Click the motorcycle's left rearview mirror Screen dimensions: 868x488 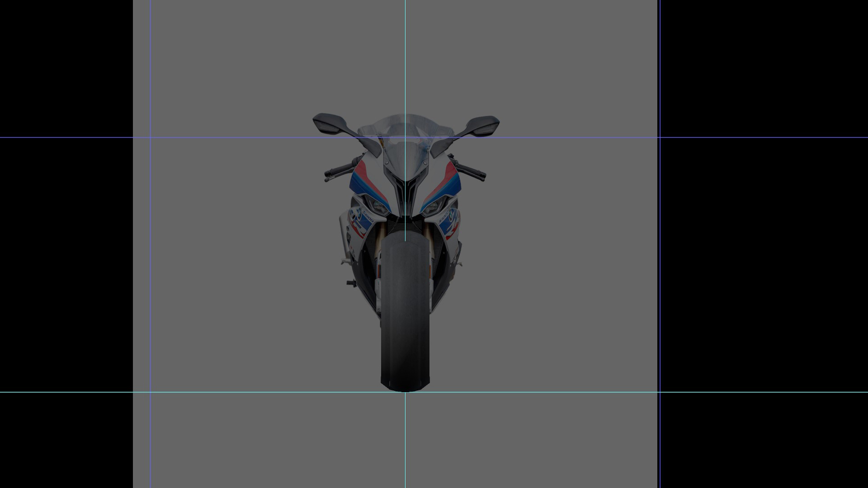pos(329,123)
